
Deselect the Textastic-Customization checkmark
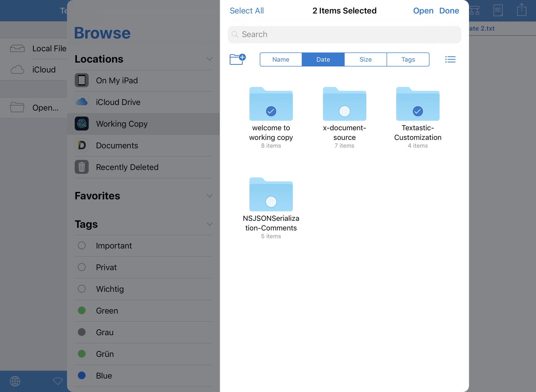(x=418, y=111)
